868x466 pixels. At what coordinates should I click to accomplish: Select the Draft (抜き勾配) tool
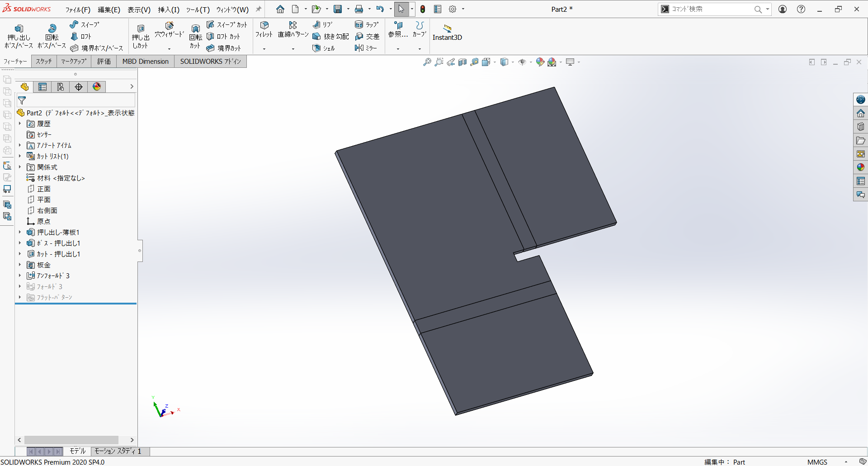[x=330, y=36]
